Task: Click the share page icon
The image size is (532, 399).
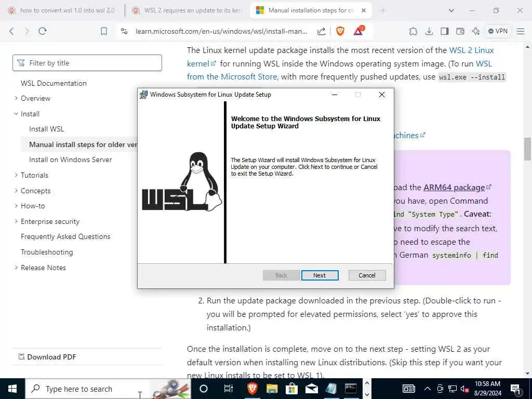Action: pos(321,31)
